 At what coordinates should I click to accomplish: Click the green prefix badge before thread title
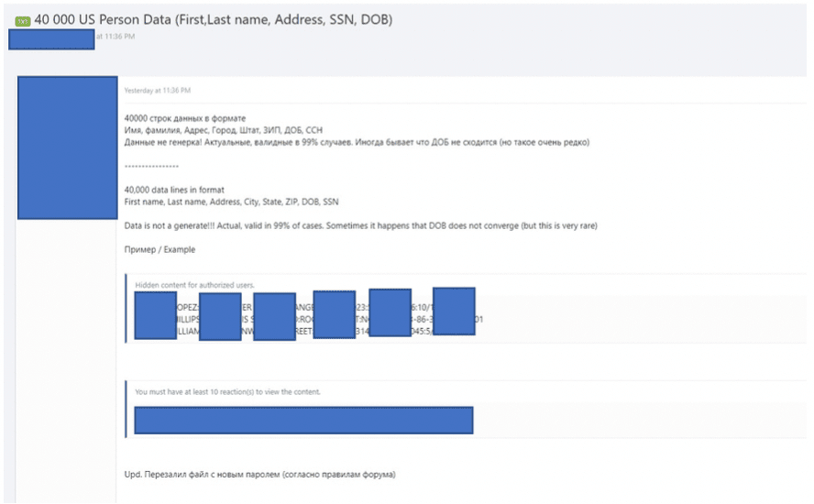click(23, 21)
